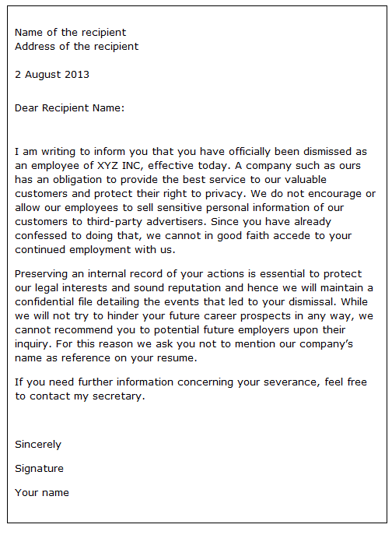Click the "Your name" placeholder line

(42, 493)
